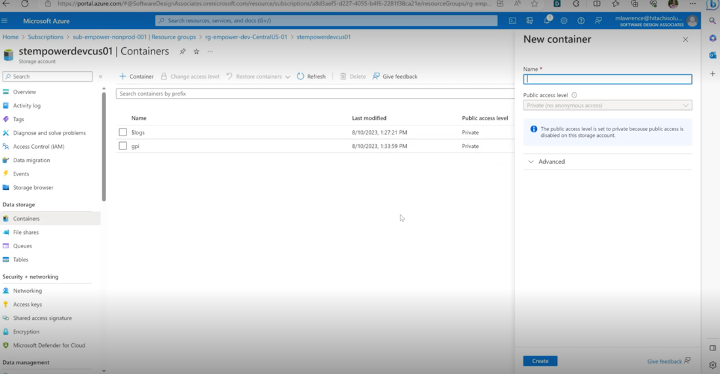Open the feedback icon in Azure header
720x374 pixels.
click(598, 21)
